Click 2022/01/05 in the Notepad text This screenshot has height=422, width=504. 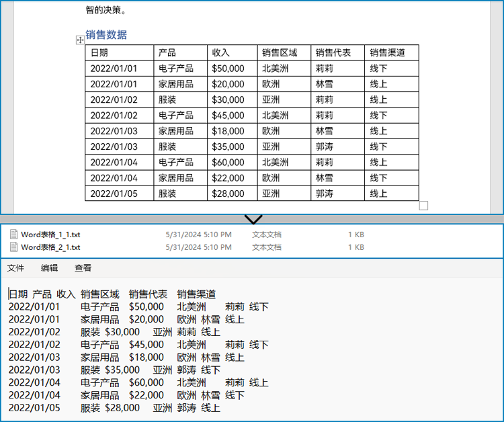tap(34, 408)
